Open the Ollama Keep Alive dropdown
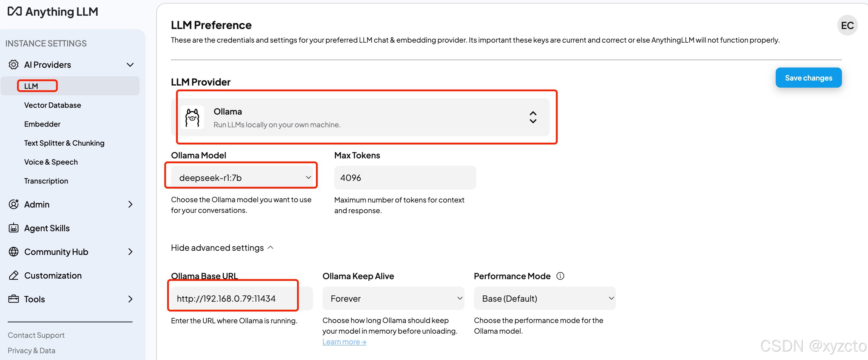 [x=393, y=298]
